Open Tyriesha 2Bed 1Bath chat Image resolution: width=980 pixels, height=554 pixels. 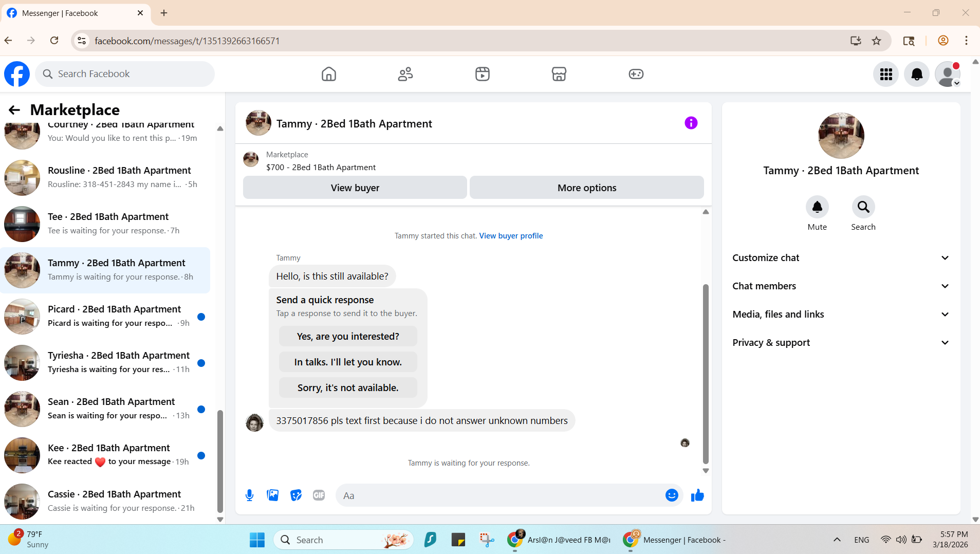pos(105,363)
